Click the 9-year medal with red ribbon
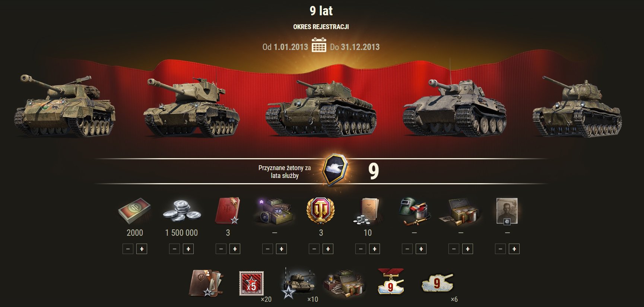The height and width of the screenshot is (307, 644). pyautogui.click(x=391, y=282)
